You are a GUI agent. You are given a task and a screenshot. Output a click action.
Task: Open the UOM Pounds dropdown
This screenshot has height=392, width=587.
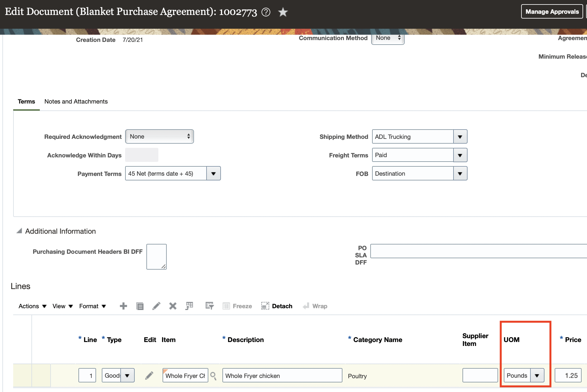tap(537, 376)
